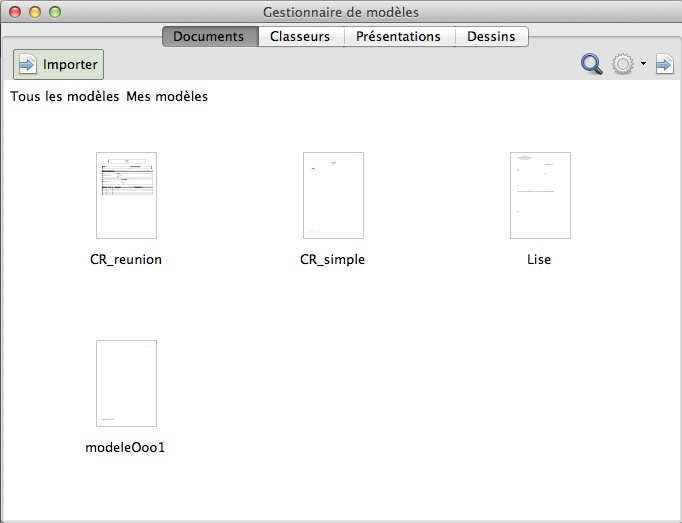Click the top-right document arrow icon
Screen dimensions: 682x523
pyautogui.click(x=665, y=64)
